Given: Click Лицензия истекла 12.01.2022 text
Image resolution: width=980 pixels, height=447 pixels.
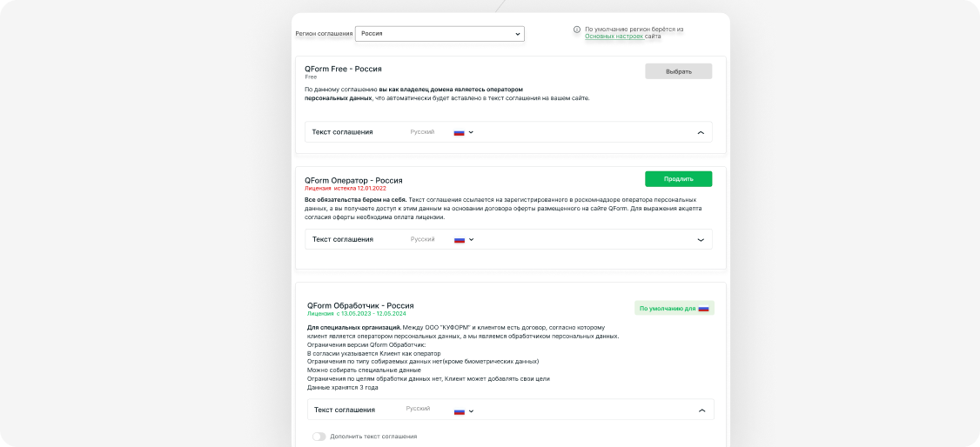Looking at the screenshot, I should click(x=346, y=188).
